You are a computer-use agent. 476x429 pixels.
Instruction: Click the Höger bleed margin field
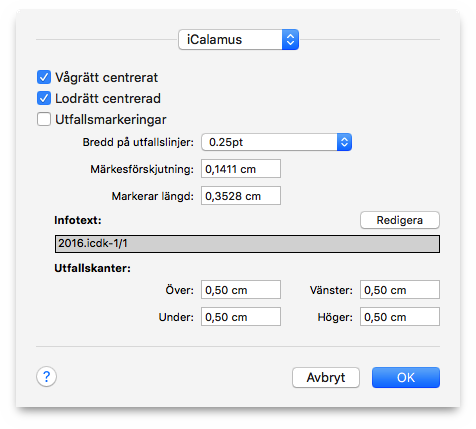pyautogui.click(x=400, y=317)
